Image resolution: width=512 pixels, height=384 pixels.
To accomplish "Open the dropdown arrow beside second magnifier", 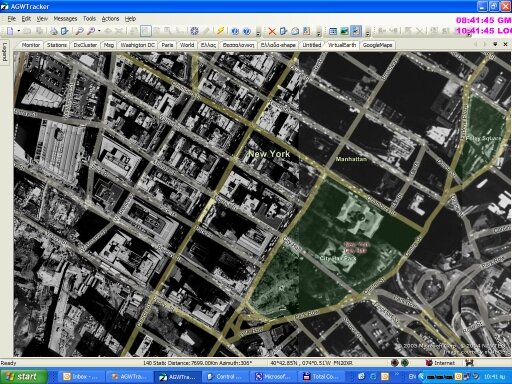I will pyautogui.click(x=99, y=31).
